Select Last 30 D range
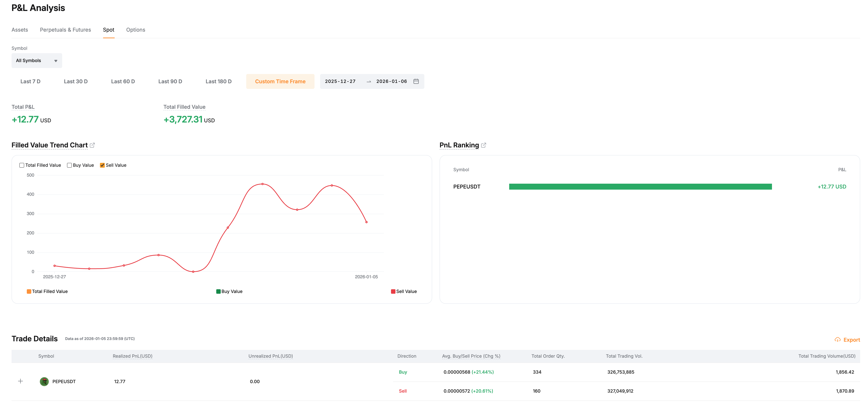Screen dimensions: 868x406 [76, 81]
